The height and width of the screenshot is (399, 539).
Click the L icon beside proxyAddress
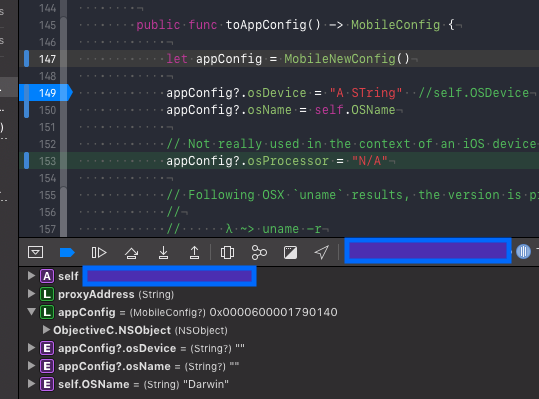(x=47, y=294)
